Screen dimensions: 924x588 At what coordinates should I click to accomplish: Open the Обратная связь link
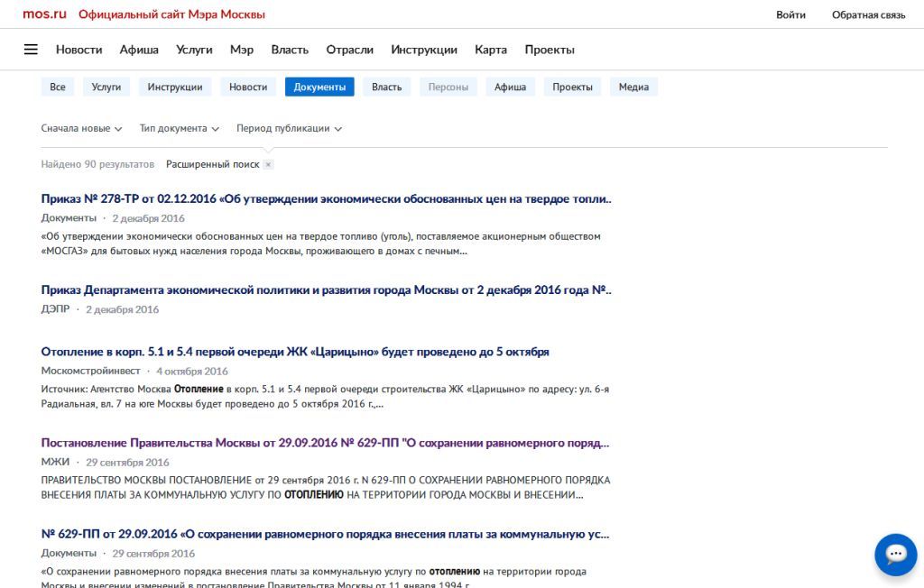pos(868,14)
